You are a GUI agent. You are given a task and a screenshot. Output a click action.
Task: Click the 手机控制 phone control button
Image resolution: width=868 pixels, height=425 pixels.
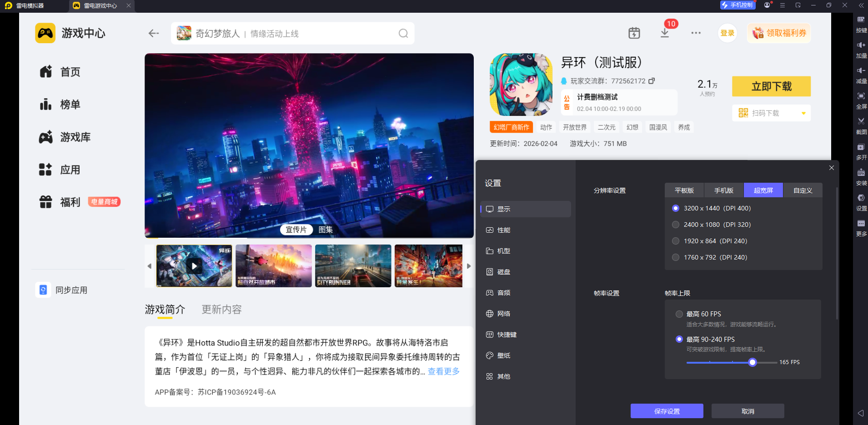click(x=738, y=5)
